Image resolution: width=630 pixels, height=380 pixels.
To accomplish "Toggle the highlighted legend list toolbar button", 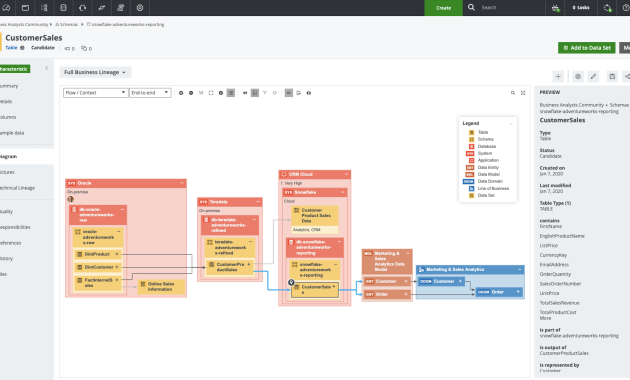I will pyautogui.click(x=231, y=93).
